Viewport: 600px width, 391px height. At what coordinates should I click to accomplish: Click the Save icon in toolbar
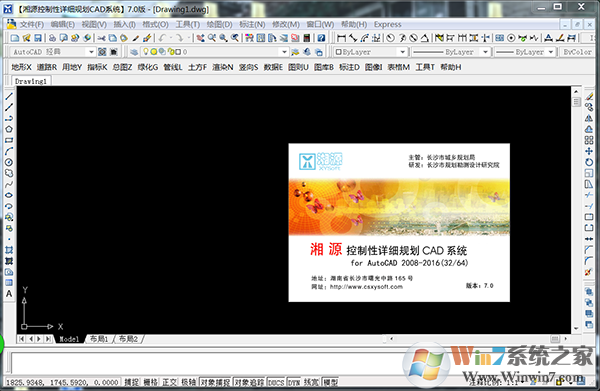(x=38, y=38)
